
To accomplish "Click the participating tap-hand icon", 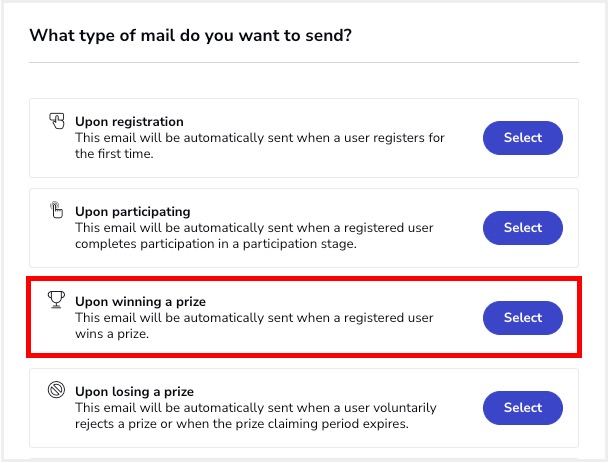I will [57, 211].
